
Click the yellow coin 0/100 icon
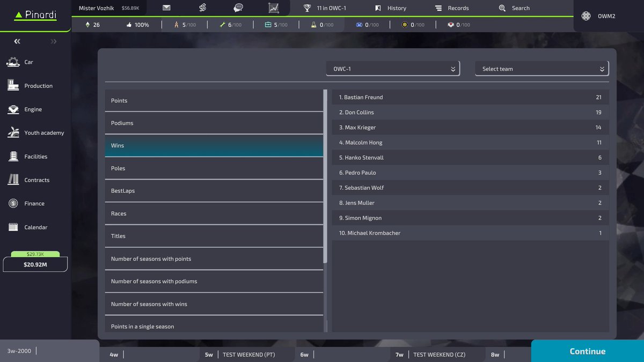point(405,25)
